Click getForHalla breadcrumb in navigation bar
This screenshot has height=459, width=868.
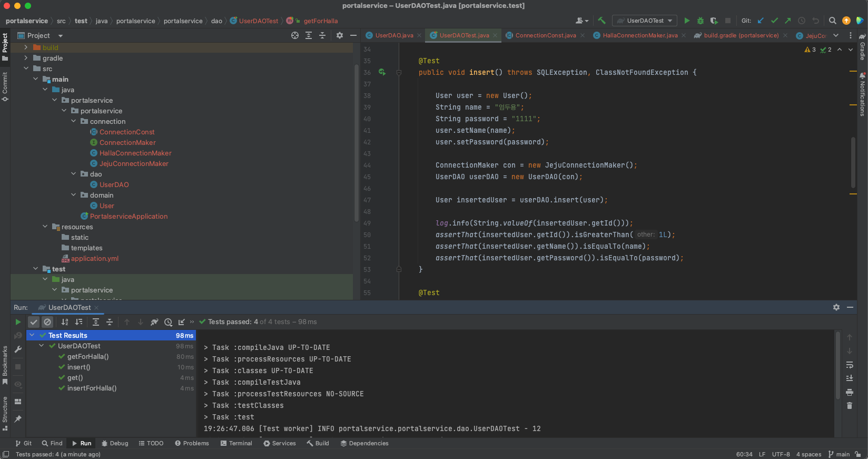tap(320, 21)
